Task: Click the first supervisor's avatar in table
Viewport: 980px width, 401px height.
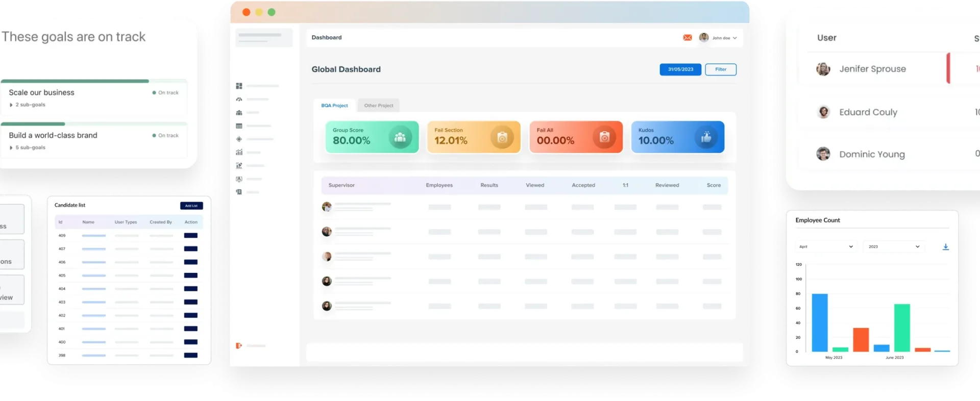Action: [327, 207]
